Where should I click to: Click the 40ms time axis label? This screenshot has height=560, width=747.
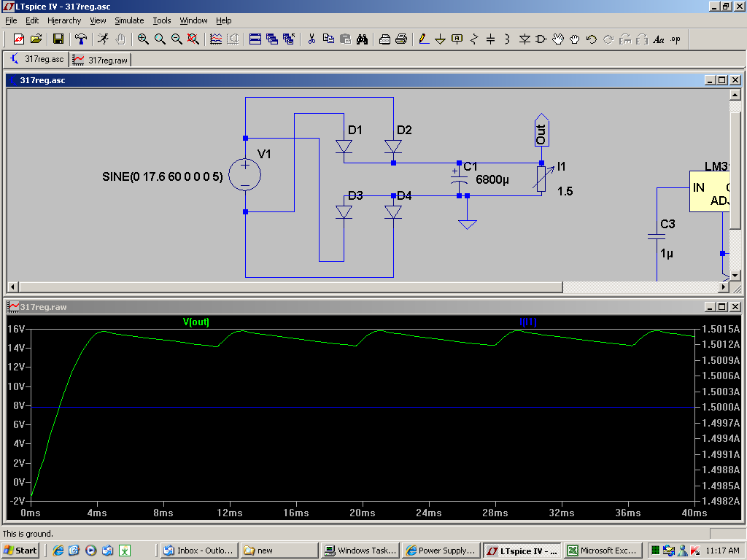(x=694, y=513)
